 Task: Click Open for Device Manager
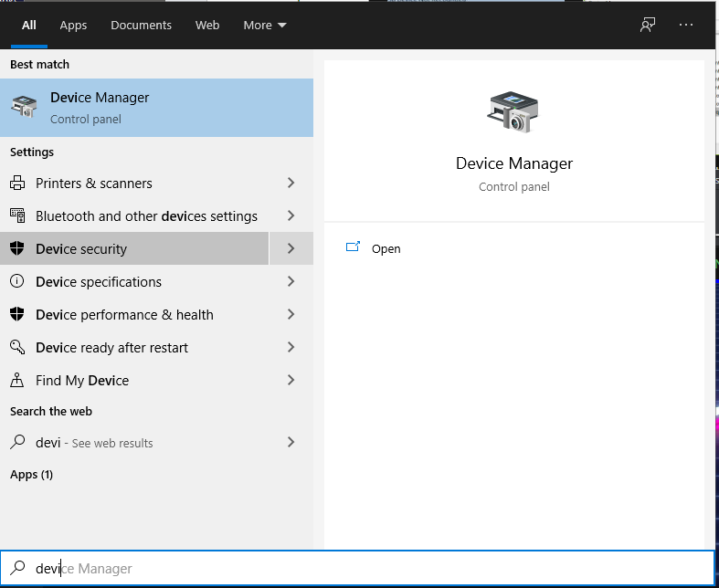click(x=386, y=249)
